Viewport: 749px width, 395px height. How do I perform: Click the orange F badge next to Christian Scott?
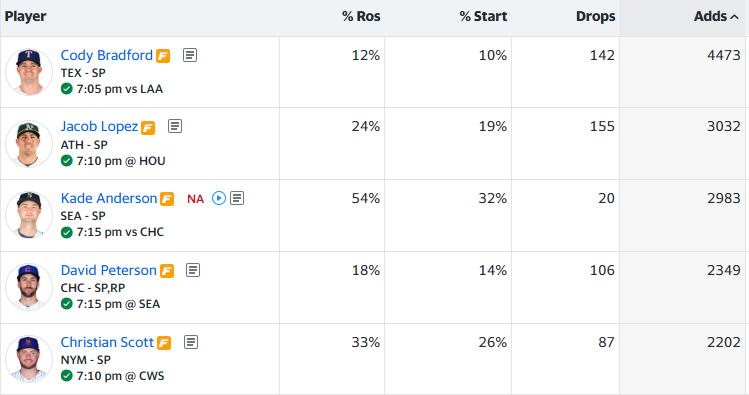click(x=164, y=343)
